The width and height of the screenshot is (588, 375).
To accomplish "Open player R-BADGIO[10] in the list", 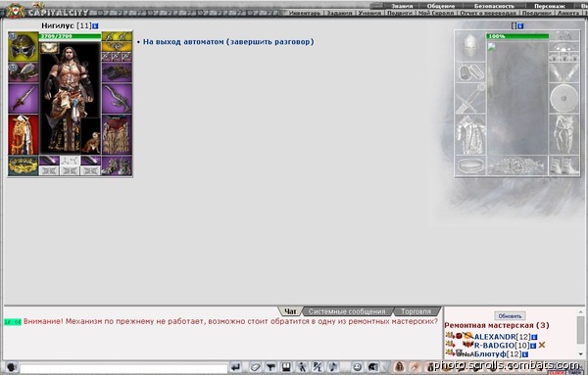I will coord(502,345).
